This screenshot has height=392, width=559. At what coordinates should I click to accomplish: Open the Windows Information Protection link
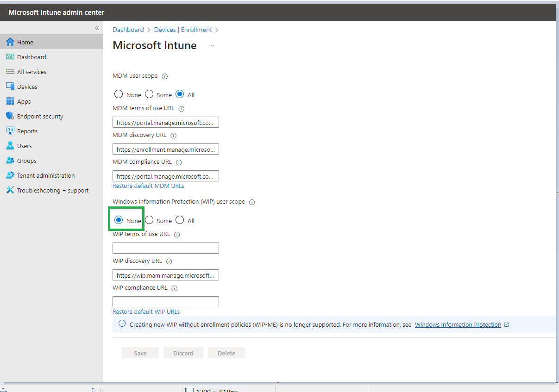tap(458, 325)
